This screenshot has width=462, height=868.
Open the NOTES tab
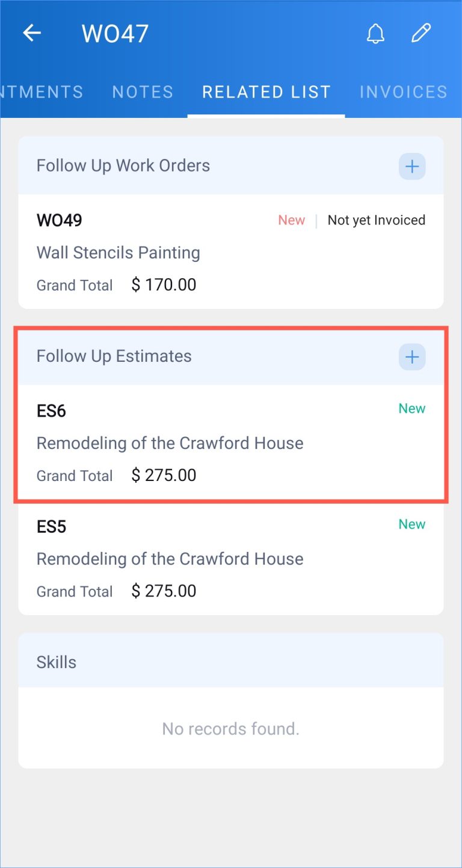coord(143,91)
